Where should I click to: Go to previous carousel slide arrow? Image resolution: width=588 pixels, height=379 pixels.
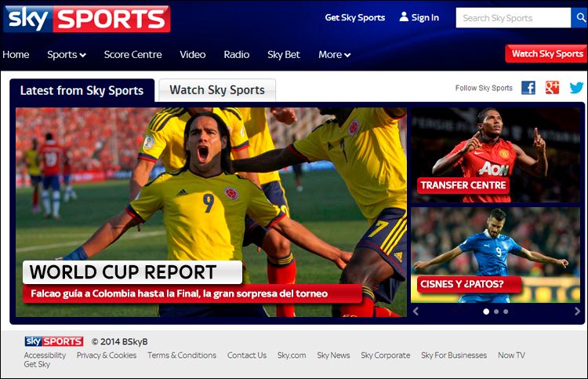tap(416, 311)
